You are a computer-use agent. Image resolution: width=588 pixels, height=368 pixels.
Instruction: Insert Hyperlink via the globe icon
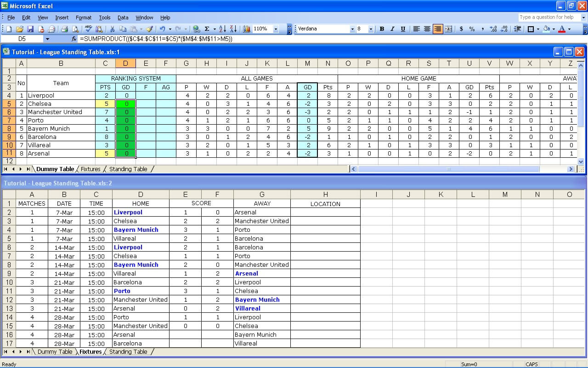tap(196, 29)
